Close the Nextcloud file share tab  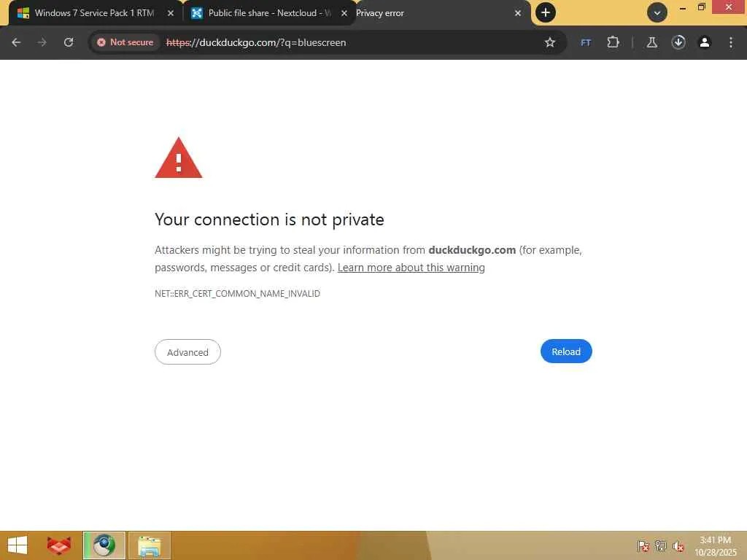(344, 13)
